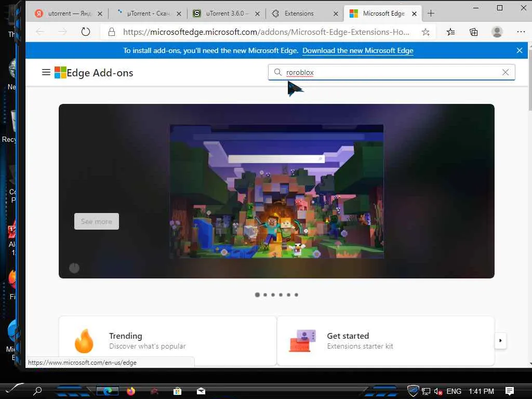Open the Minecraft banner image

tap(276, 191)
